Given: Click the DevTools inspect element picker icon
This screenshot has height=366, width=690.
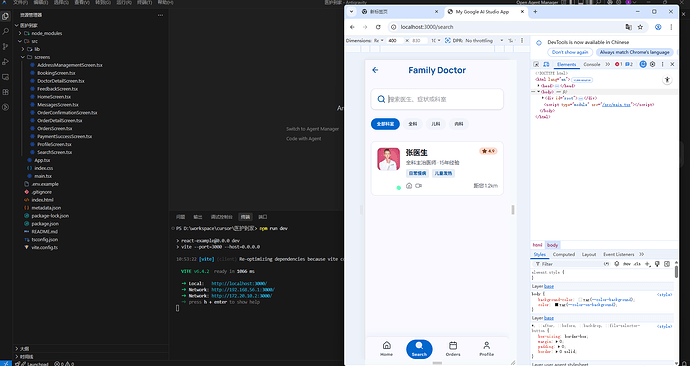Looking at the screenshot, I should 536,64.
